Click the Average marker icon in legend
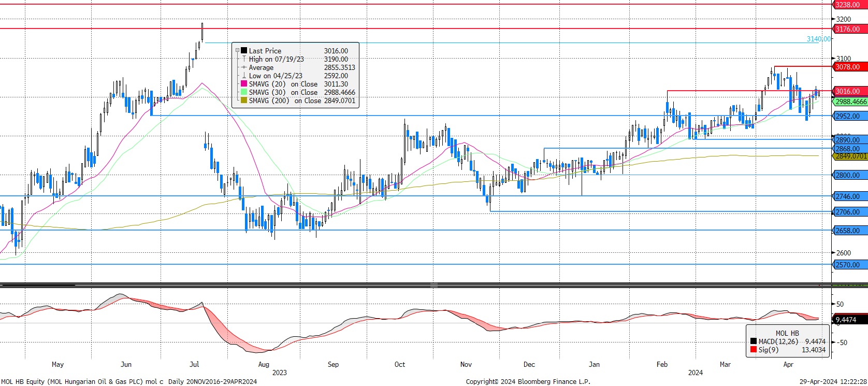 244,67
